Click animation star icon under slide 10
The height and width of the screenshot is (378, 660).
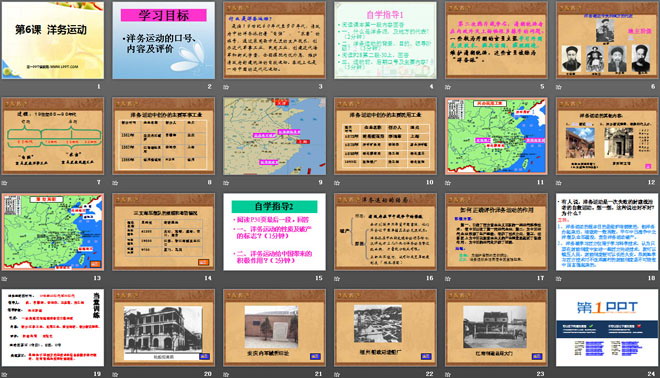(x=337, y=183)
